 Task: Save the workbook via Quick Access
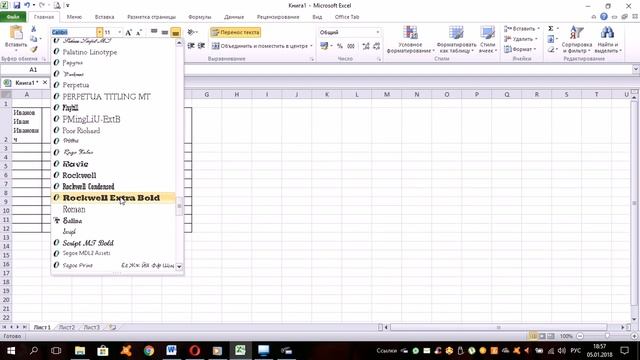(x=17, y=5)
